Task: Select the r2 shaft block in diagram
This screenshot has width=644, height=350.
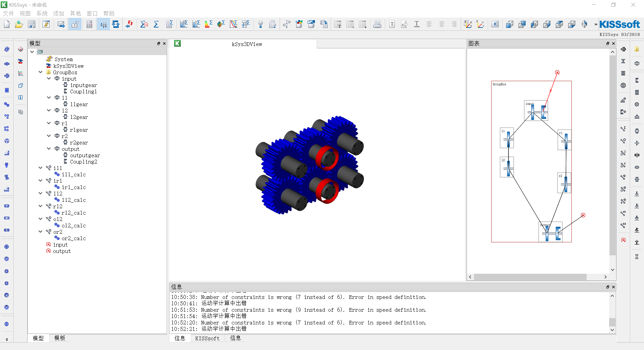Action: 564,183
